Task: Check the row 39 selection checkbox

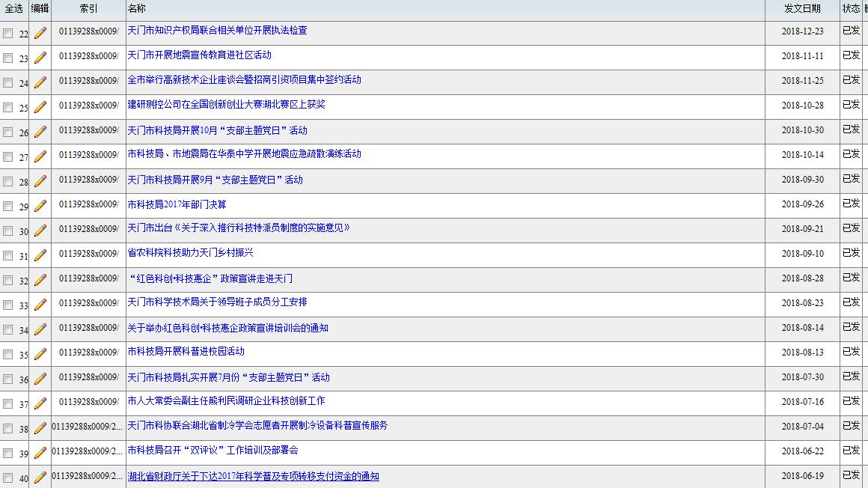Action: (7, 454)
